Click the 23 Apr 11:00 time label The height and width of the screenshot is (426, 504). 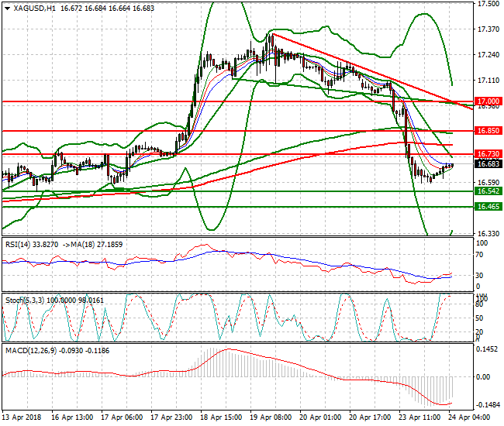tap(419, 417)
